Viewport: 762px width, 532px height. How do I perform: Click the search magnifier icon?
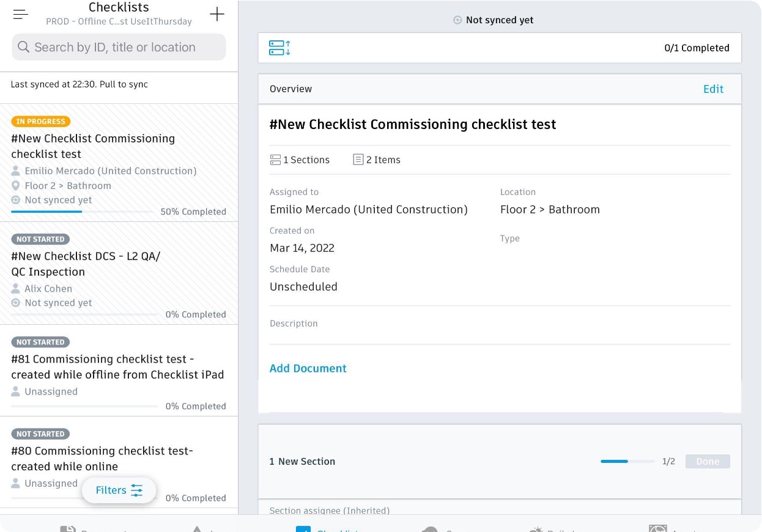click(x=24, y=46)
